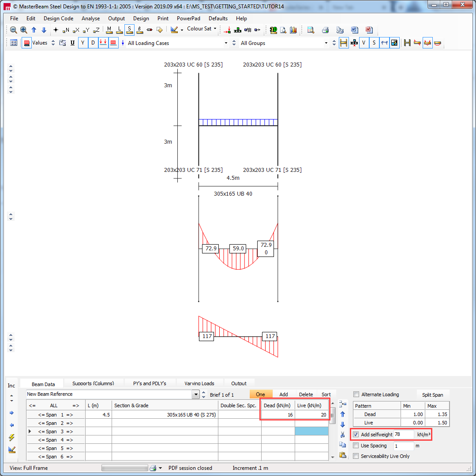Click the beta angle beam icon
This screenshot has height=476, width=476.
(139, 30)
